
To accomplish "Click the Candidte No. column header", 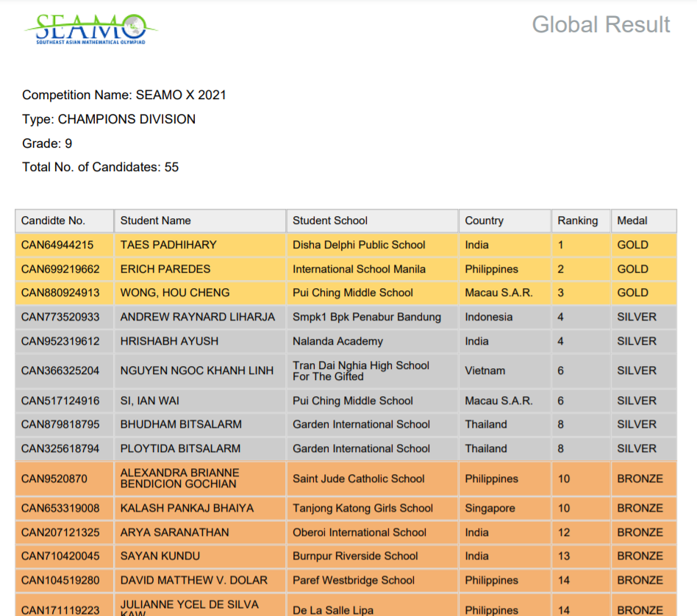I will (x=53, y=221).
